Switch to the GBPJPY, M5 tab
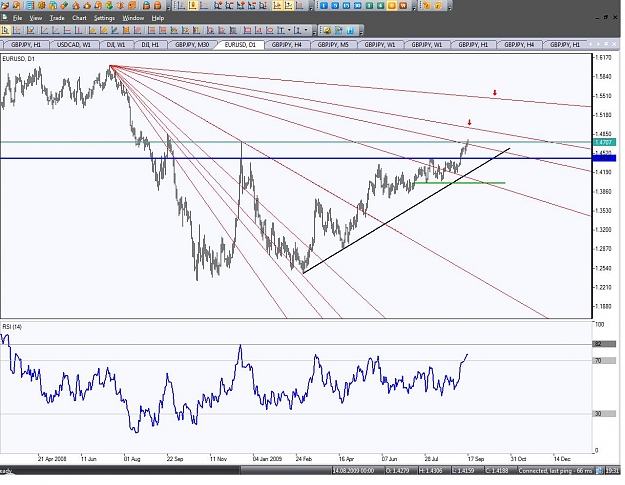This screenshot has width=625, height=485. 333,45
